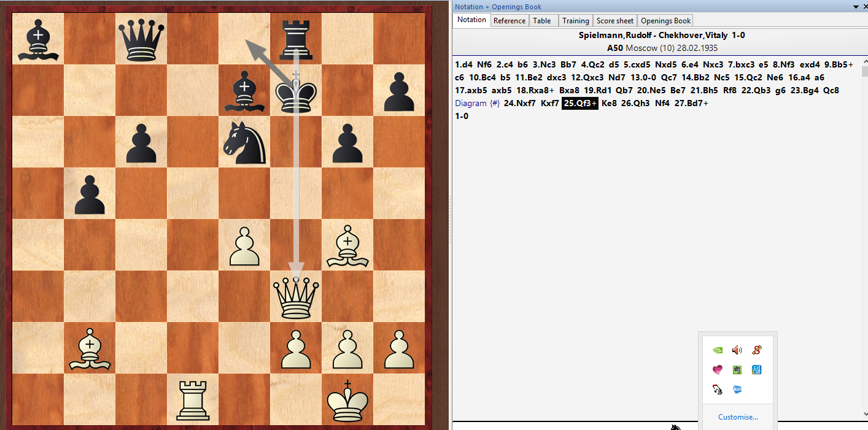Click the red key password manager icon
The width and height of the screenshot is (868, 430).
(757, 350)
